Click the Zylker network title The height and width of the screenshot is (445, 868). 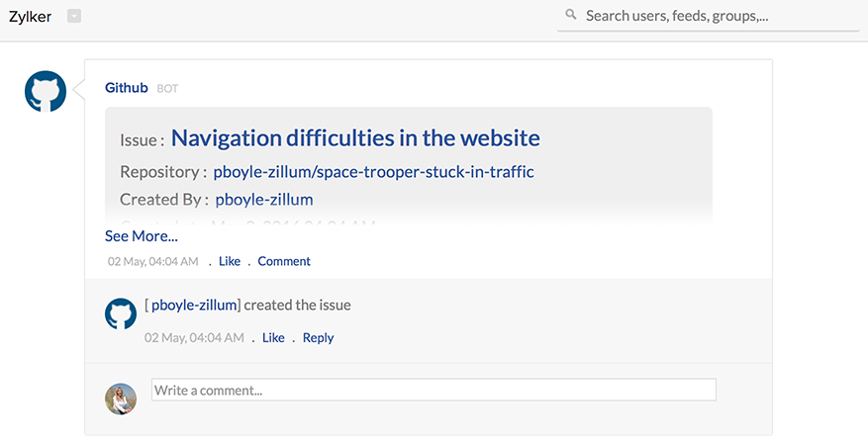(x=30, y=17)
